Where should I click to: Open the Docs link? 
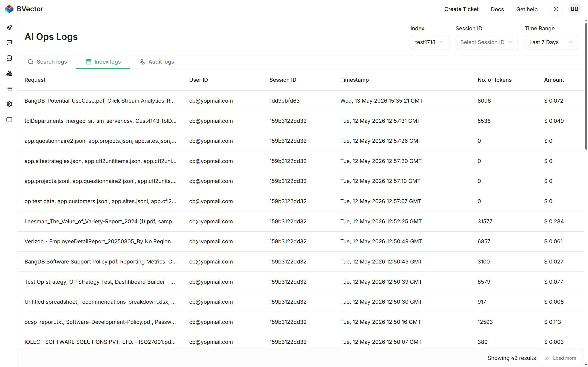tap(497, 9)
